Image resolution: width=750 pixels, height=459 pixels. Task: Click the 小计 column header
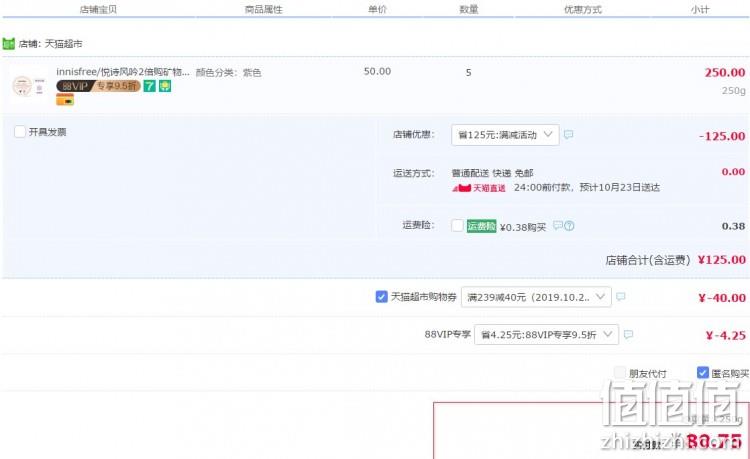pos(700,9)
